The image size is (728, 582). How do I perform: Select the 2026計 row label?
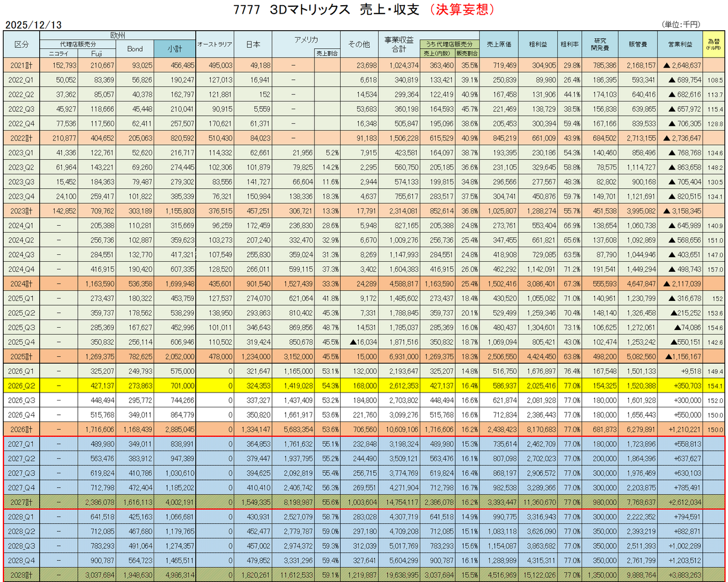pyautogui.click(x=22, y=430)
